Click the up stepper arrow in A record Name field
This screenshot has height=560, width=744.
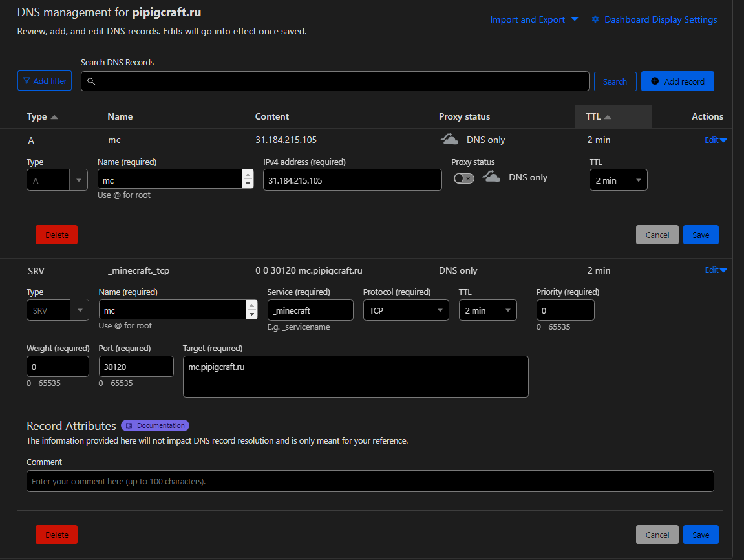[248, 175]
